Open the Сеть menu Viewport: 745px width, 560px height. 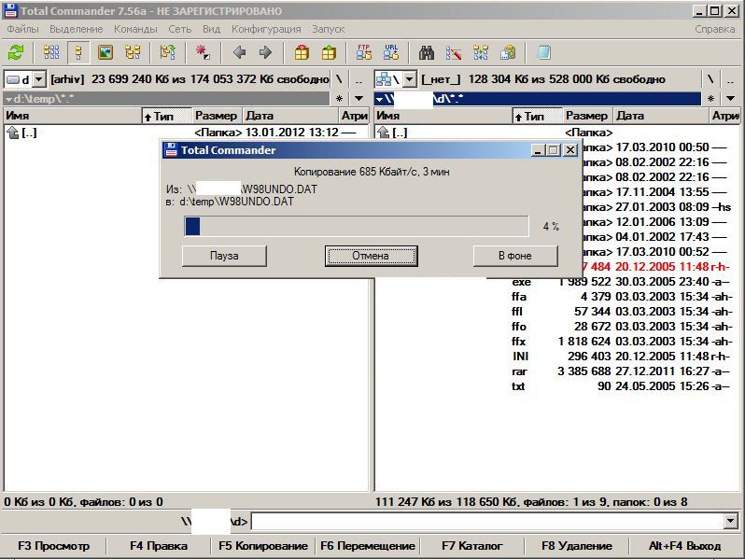179,29
